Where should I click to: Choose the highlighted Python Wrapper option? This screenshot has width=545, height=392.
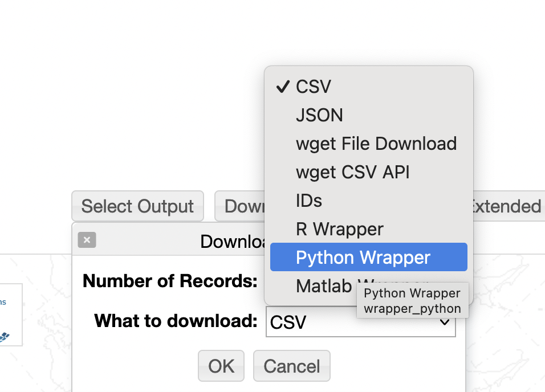(363, 258)
